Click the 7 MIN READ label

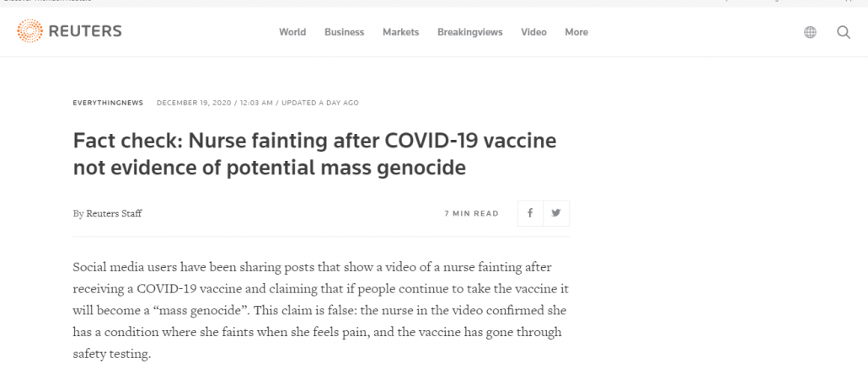click(x=472, y=213)
